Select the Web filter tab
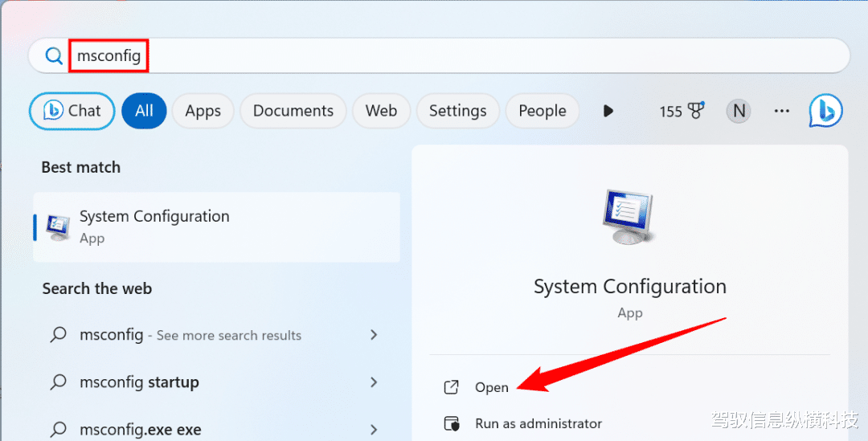Viewport: 868px width, 441px height. point(381,111)
